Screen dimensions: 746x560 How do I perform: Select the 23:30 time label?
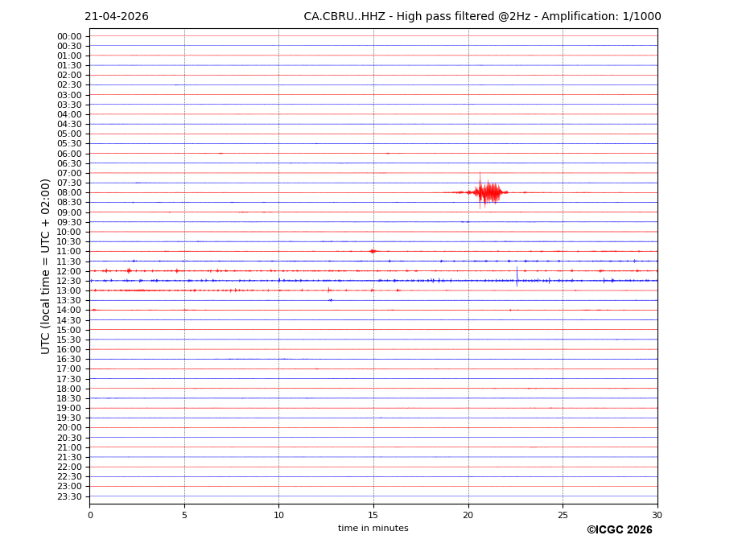pos(69,496)
